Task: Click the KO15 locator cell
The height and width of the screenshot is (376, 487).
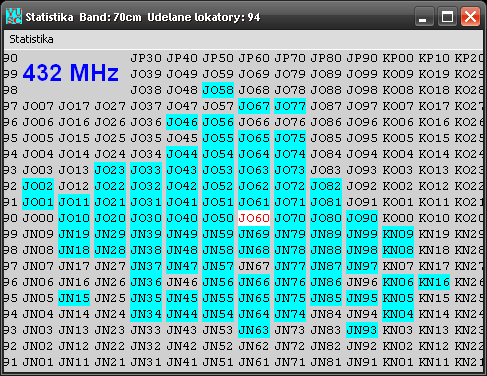Action: (x=434, y=138)
